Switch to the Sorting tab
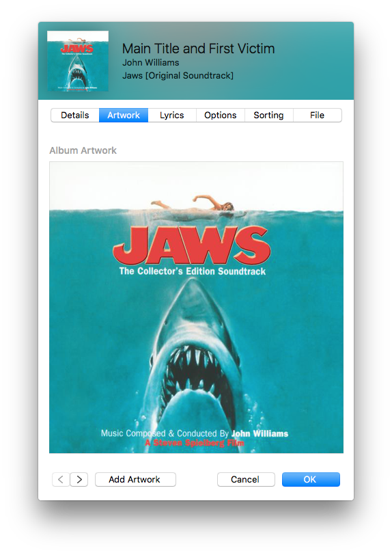 pyautogui.click(x=269, y=115)
